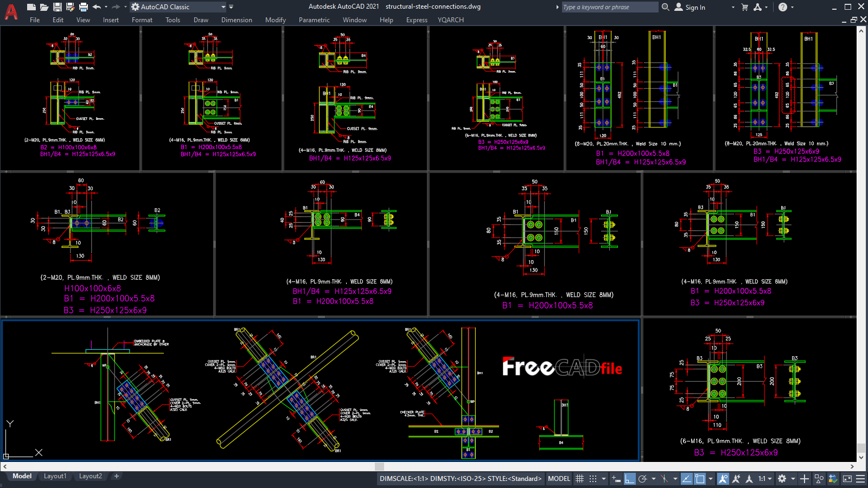Screen dimensions: 868x488
Task: Select the Print icon
Action: click(84, 7)
